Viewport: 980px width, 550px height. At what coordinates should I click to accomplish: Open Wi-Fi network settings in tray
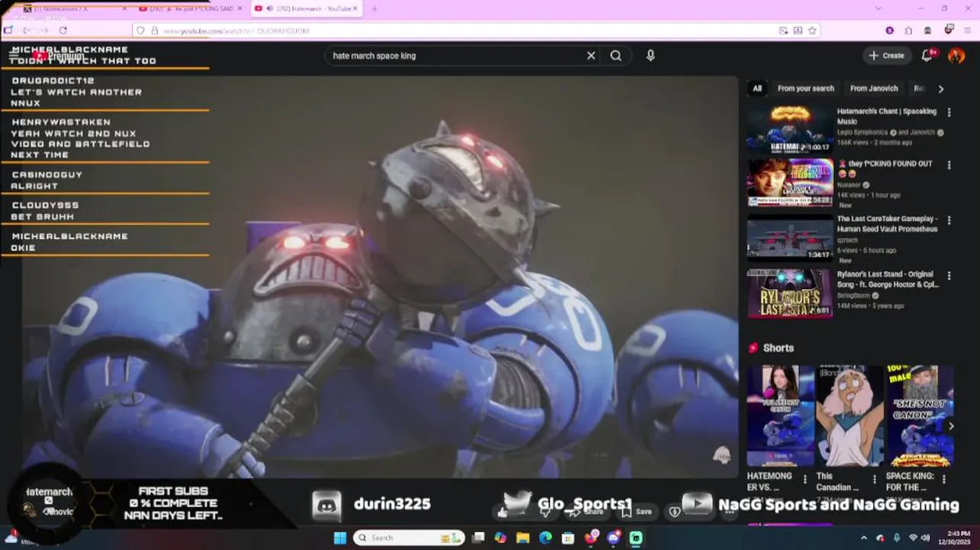point(913,538)
